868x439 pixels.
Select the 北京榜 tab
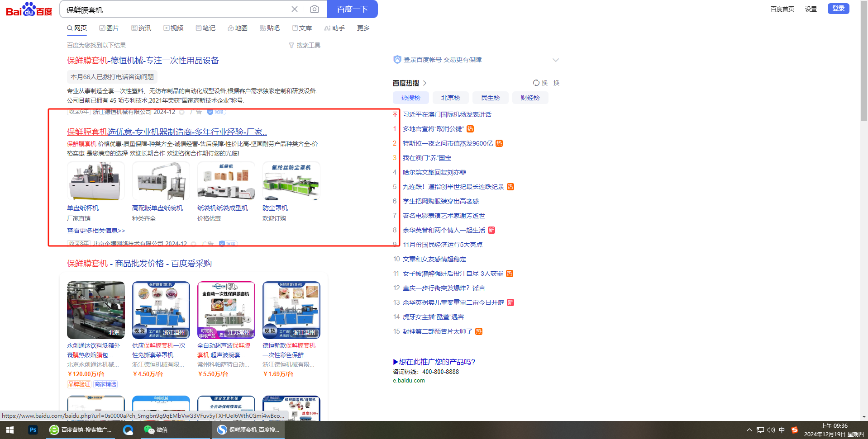coord(451,98)
